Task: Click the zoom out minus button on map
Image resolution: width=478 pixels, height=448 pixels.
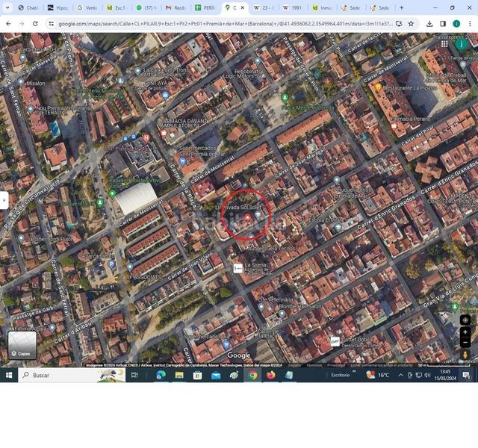Action: (x=465, y=343)
